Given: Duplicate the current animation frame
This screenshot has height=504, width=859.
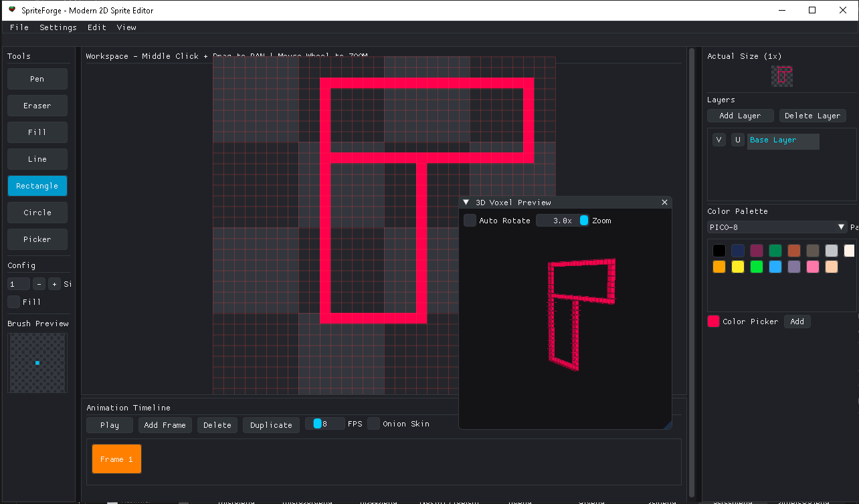Looking at the screenshot, I should [271, 425].
